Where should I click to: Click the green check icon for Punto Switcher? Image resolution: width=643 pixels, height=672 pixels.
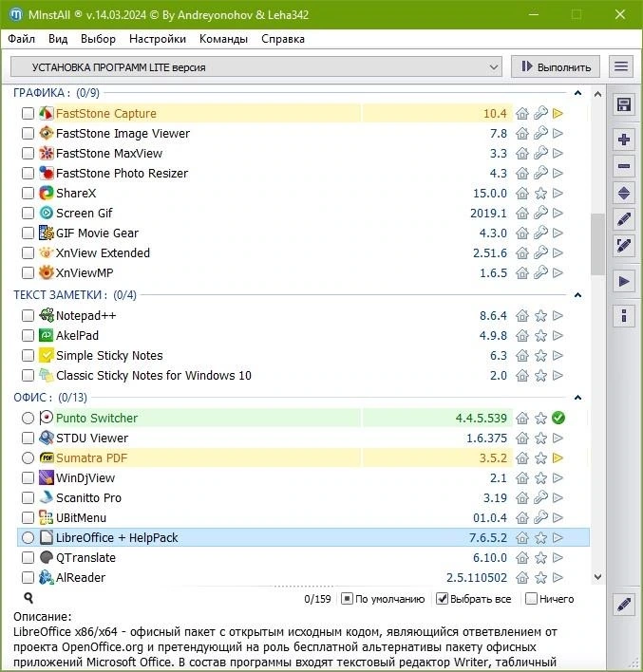pos(558,418)
